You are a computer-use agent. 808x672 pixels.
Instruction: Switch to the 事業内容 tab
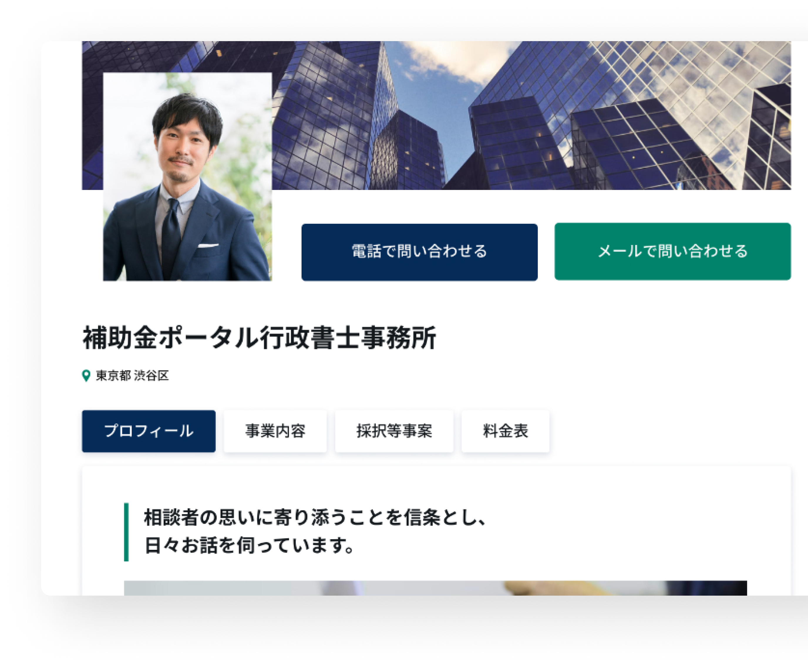tap(275, 431)
